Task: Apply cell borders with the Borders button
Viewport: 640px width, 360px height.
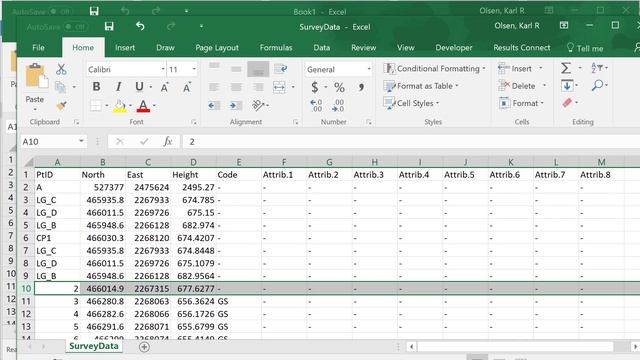Action: (x=96, y=106)
